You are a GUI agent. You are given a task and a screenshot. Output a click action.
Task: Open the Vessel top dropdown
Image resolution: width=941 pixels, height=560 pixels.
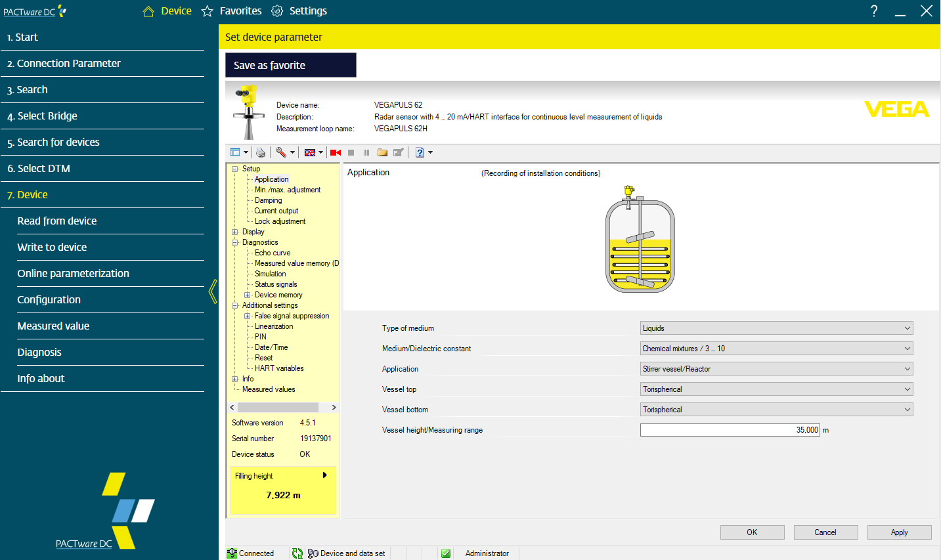click(776, 389)
